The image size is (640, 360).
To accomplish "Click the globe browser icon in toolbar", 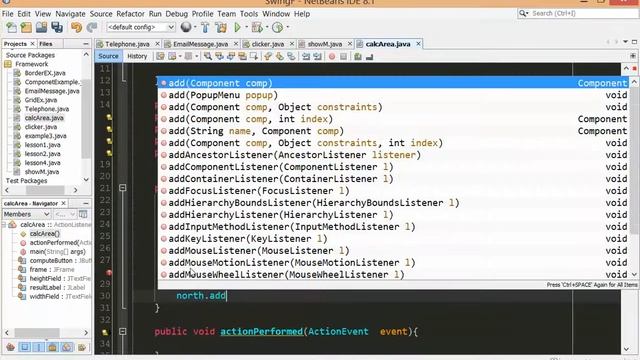I will tap(186, 27).
